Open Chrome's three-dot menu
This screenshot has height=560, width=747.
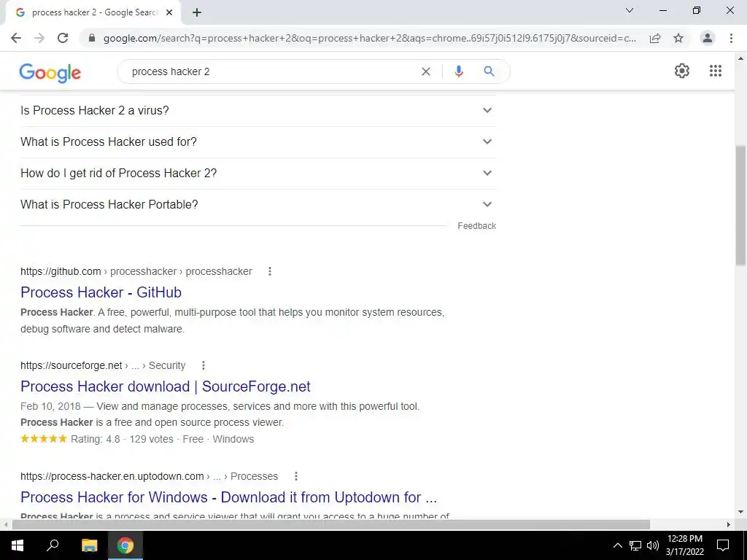731,38
